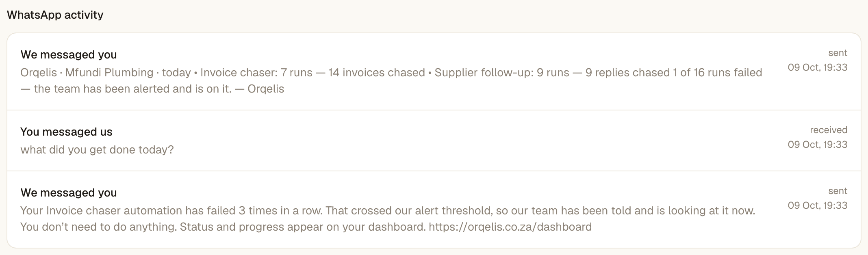Viewport: 868px width, 255px height.
Task: Select the Invoice chaser failed alert message text
Action: coord(388,218)
